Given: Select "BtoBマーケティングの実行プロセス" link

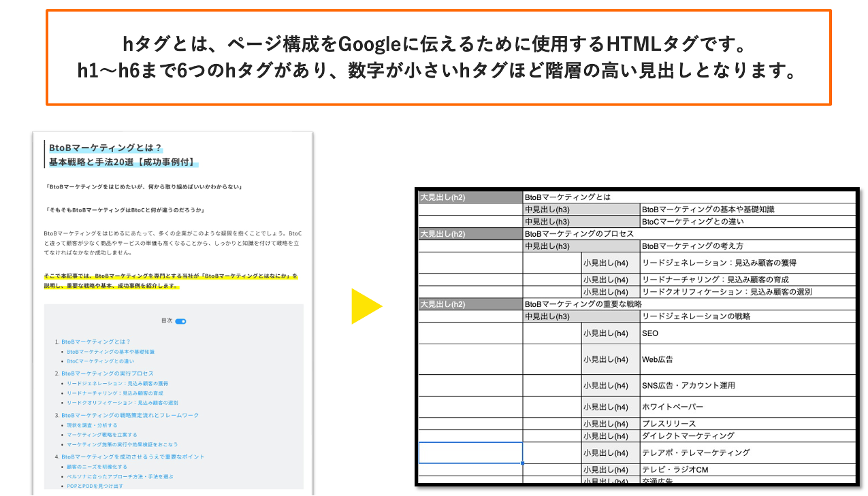Looking at the screenshot, I should [106, 374].
